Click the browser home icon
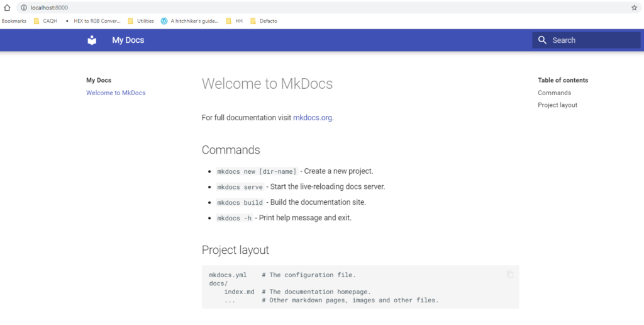 [x=7, y=8]
